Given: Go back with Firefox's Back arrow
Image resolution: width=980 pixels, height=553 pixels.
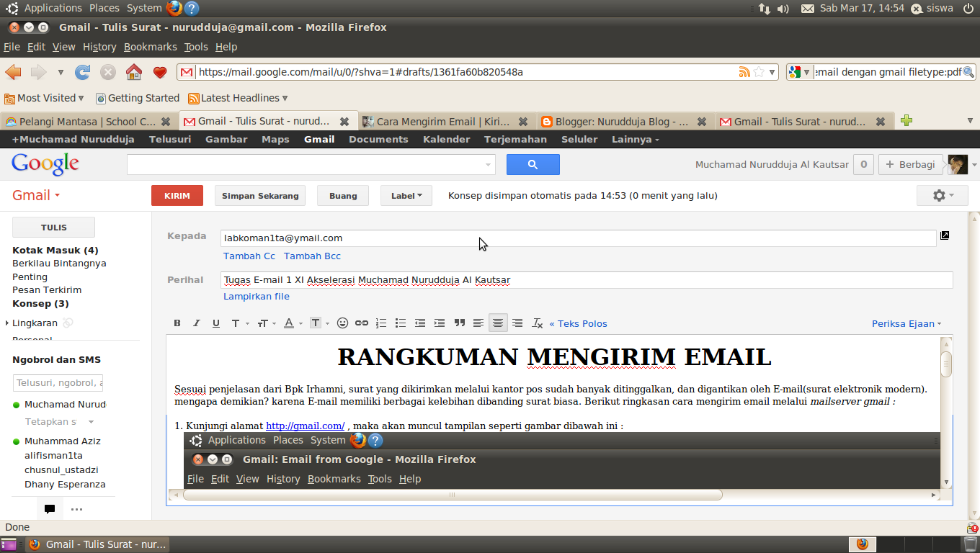Looking at the screenshot, I should click(x=13, y=72).
